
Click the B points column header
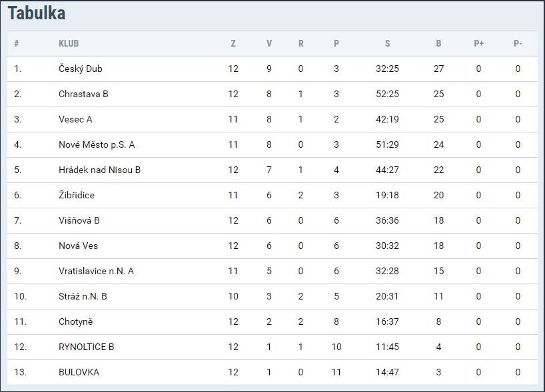point(438,43)
